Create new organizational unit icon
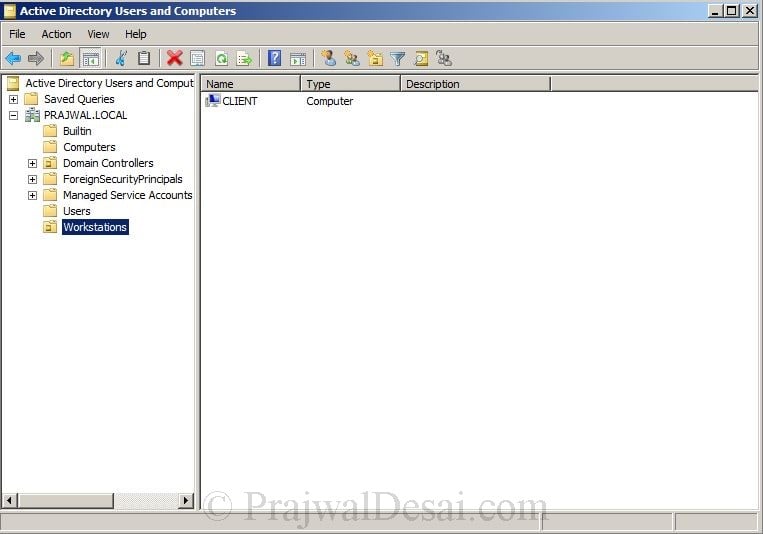763x534 pixels. [x=375, y=58]
